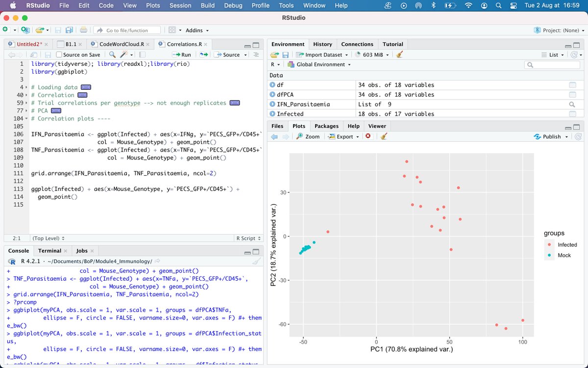Screen dimensions: 588x368
Task: Open the Project: (None) menu
Action: (560, 30)
